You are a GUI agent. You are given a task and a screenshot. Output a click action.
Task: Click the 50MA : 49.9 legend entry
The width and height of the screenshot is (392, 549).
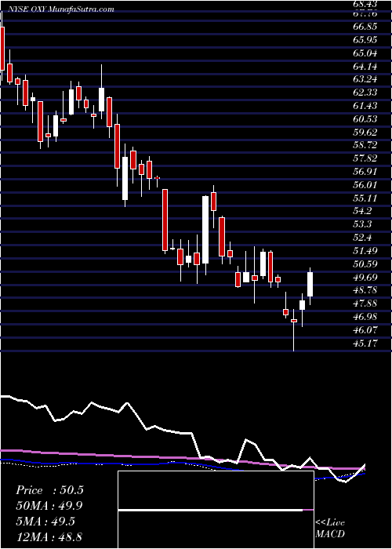[49, 506]
